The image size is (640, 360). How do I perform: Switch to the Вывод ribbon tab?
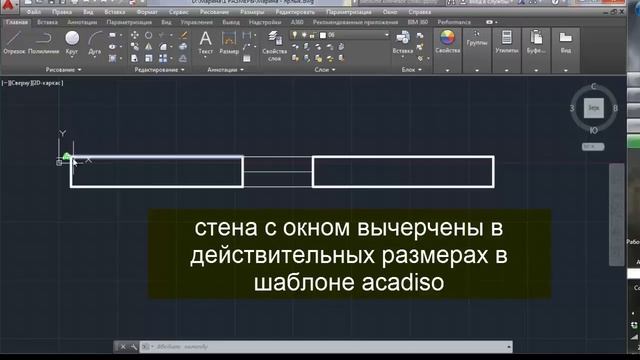231,22
